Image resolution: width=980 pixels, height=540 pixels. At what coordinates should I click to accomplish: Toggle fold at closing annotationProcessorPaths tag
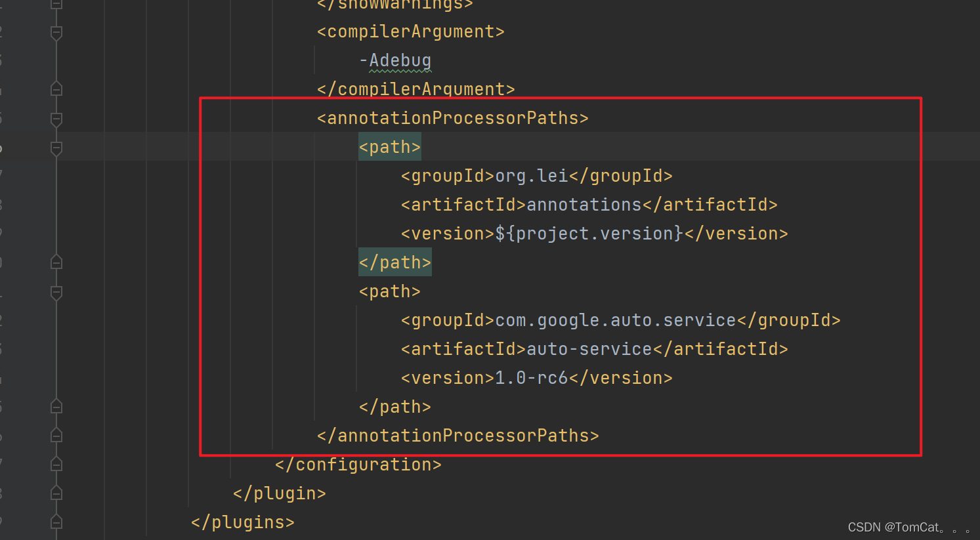[56, 435]
